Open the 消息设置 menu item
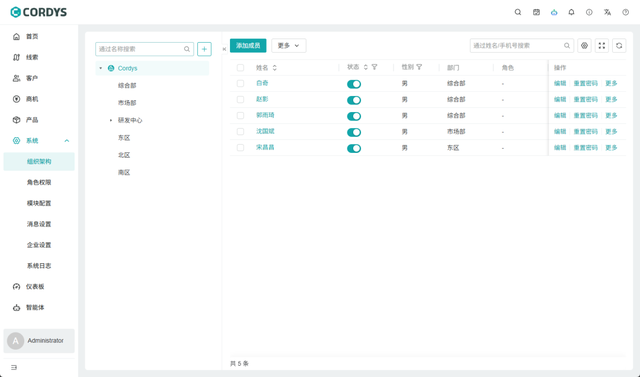 click(39, 224)
